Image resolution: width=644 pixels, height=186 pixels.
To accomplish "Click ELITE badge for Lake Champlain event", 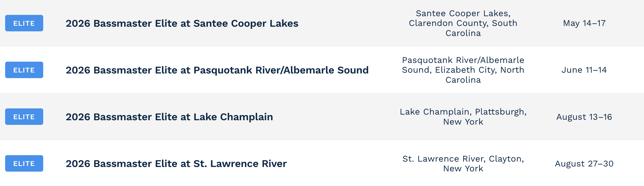I will (x=24, y=117).
